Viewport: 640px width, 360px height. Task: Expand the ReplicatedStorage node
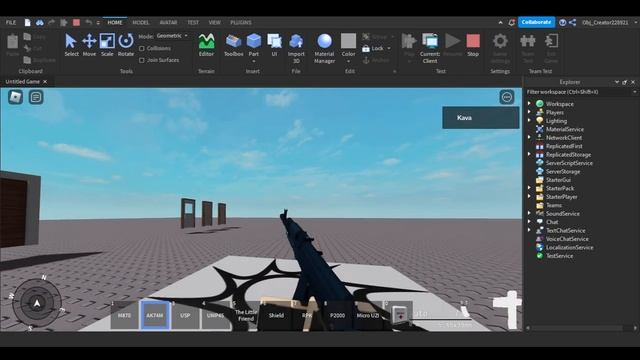[529, 154]
